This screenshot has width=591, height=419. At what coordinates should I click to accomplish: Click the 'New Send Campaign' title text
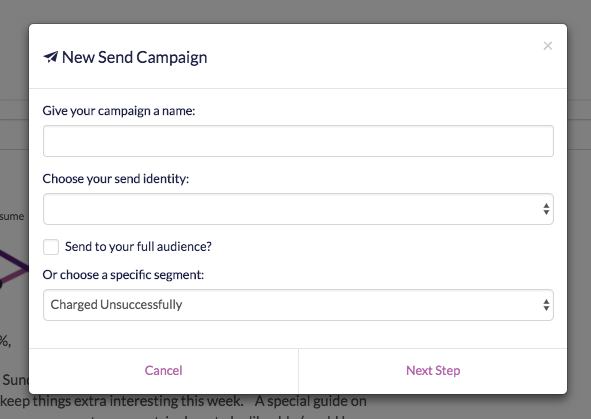135,57
